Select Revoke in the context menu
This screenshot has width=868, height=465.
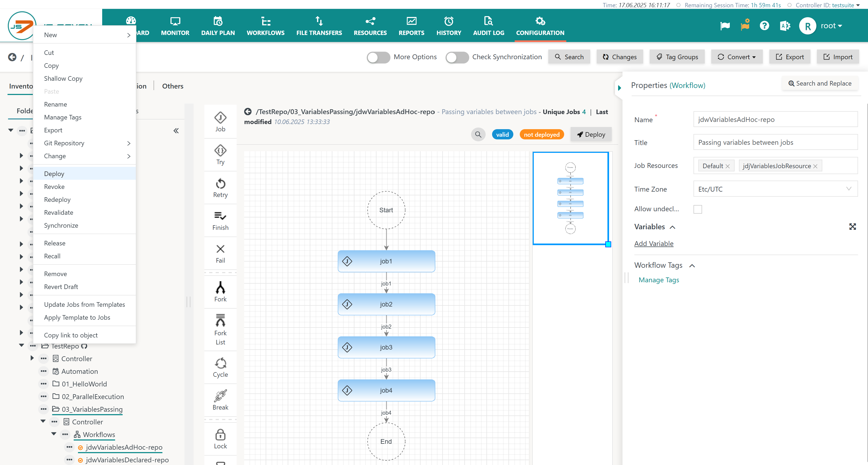coord(84,186)
